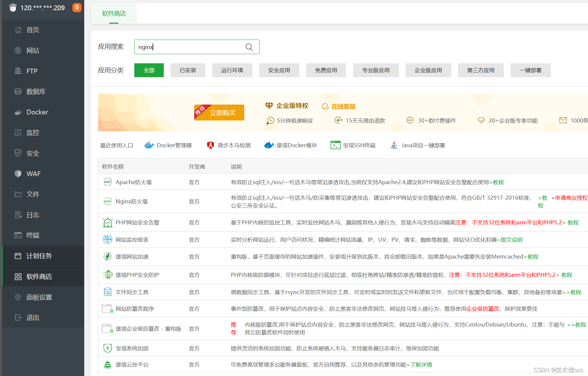Image resolution: width=588 pixels, height=376 pixels.
Task: Open 教程 link in 文件同步工具 row
Action: pyautogui.click(x=575, y=292)
